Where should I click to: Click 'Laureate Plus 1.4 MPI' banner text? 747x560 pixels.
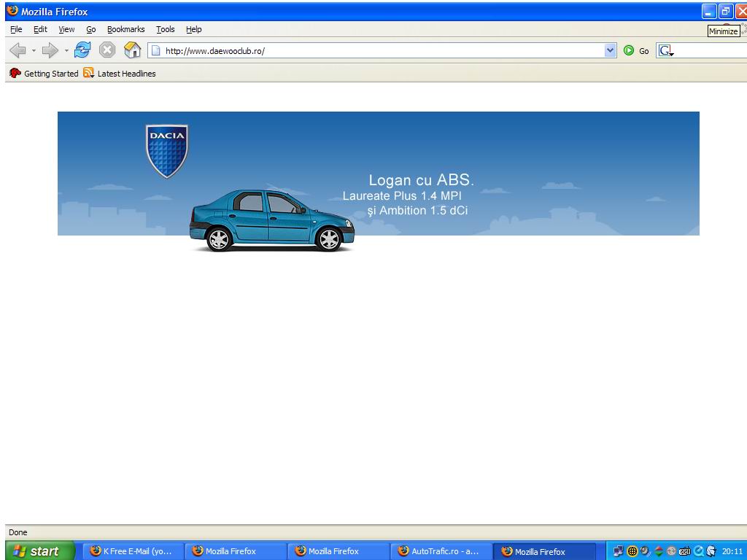tap(402, 195)
